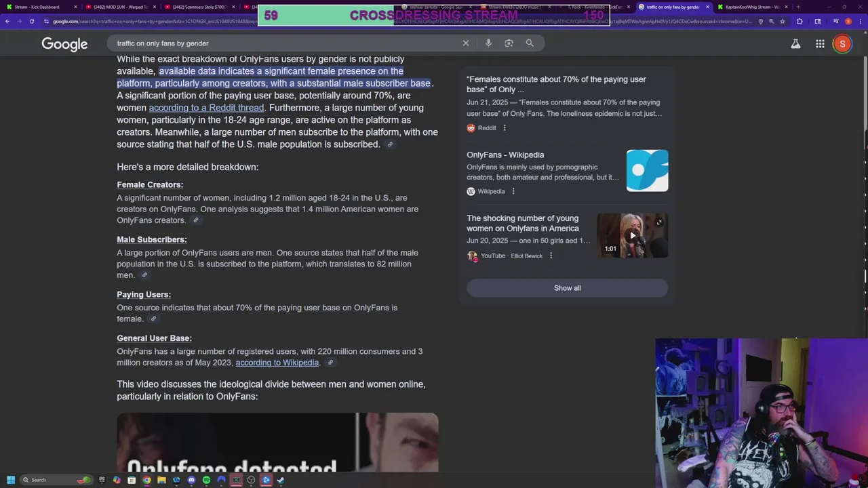
Task: Open Spotify from the taskbar
Action: (206, 480)
